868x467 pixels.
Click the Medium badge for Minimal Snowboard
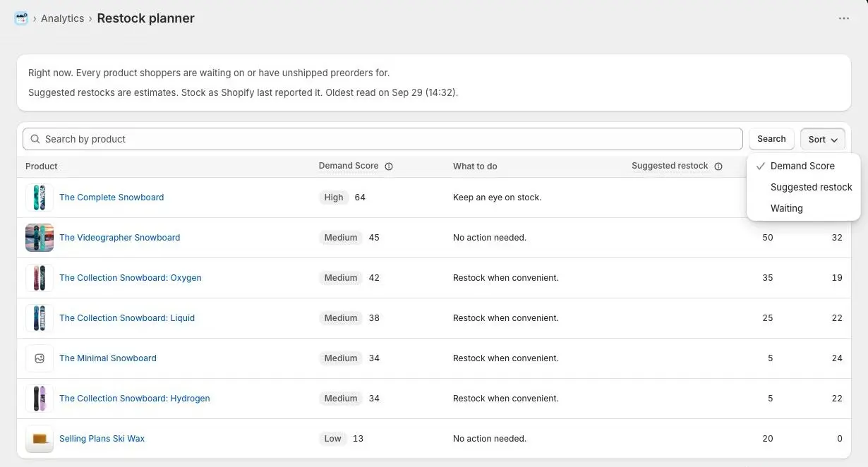coord(341,358)
